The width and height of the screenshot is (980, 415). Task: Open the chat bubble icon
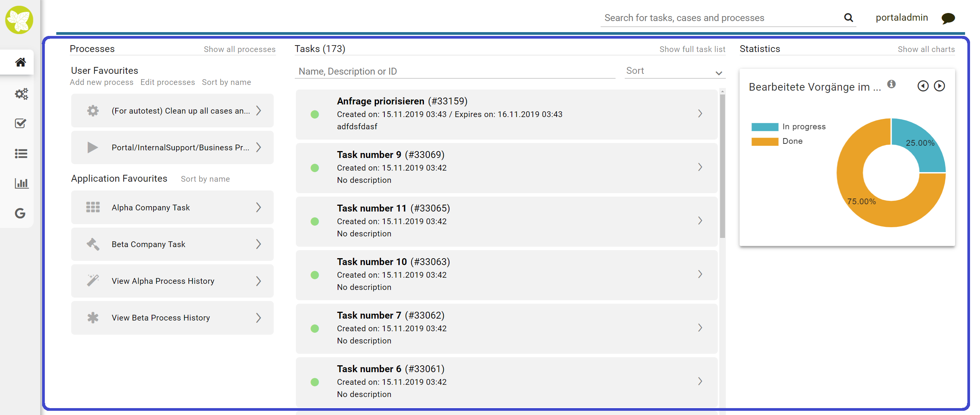click(948, 18)
